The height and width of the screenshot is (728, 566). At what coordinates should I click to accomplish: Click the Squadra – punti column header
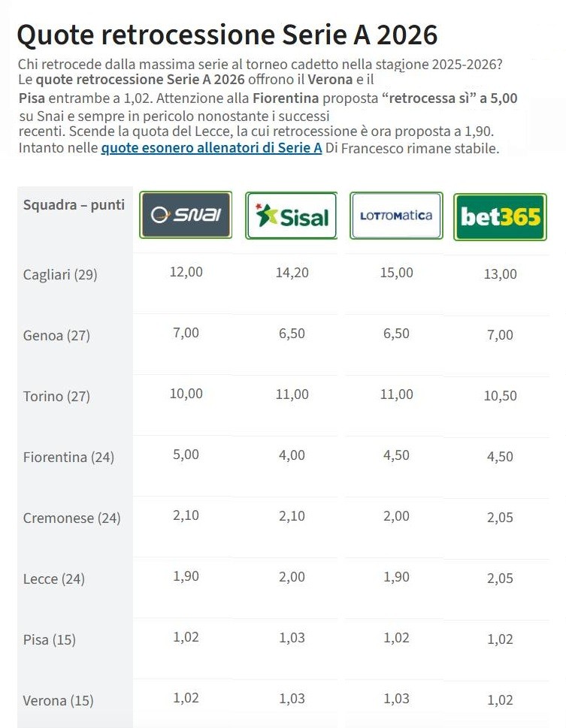74,205
